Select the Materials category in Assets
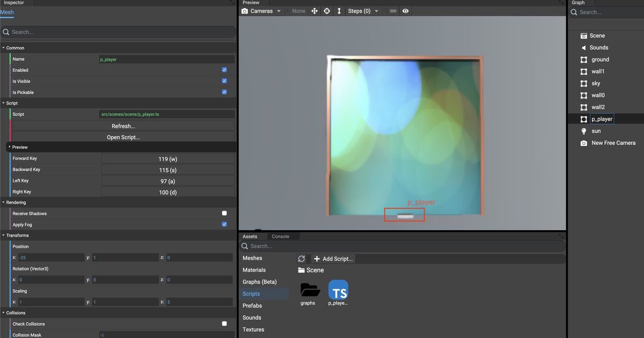 click(x=254, y=270)
